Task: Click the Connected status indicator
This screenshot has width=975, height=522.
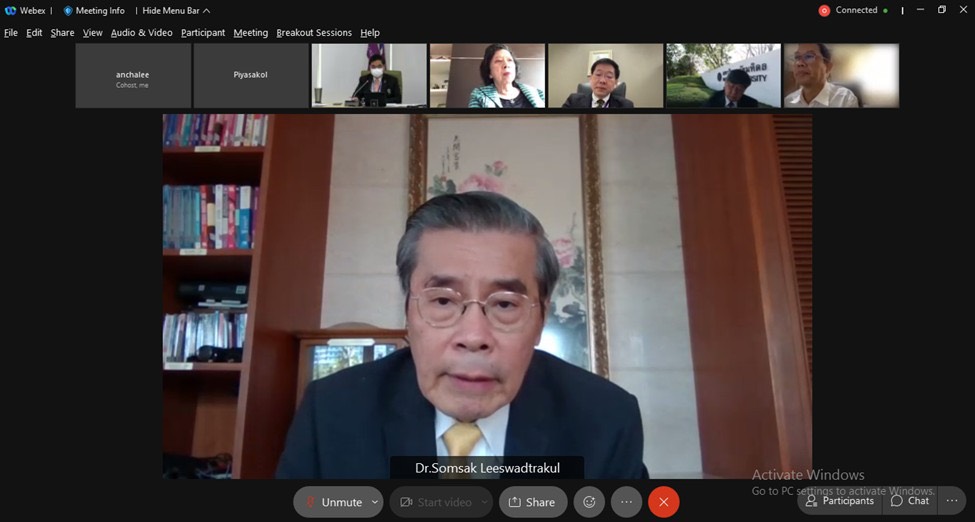Action: (x=853, y=11)
